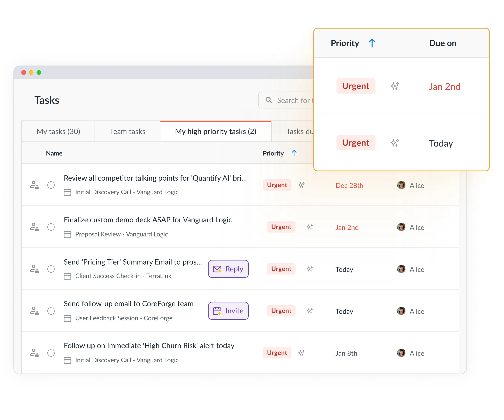
Task: Click the Reply button
Action: coord(228,269)
